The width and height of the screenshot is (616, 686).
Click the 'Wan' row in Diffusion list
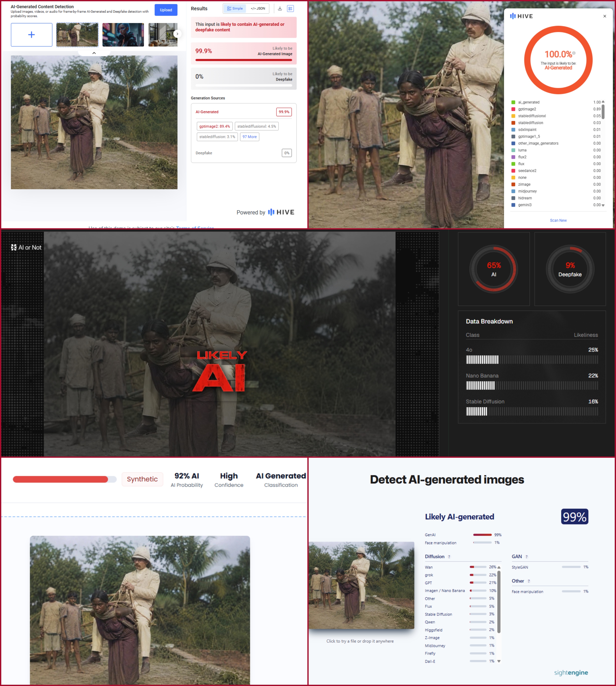pyautogui.click(x=460, y=567)
